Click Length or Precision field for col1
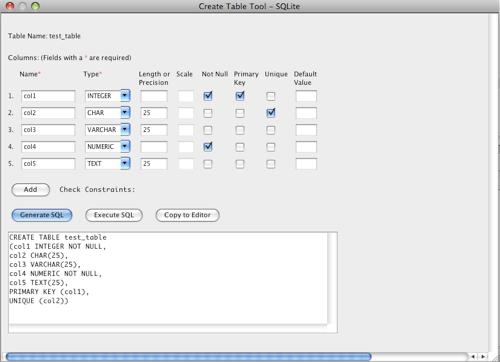 (154, 96)
